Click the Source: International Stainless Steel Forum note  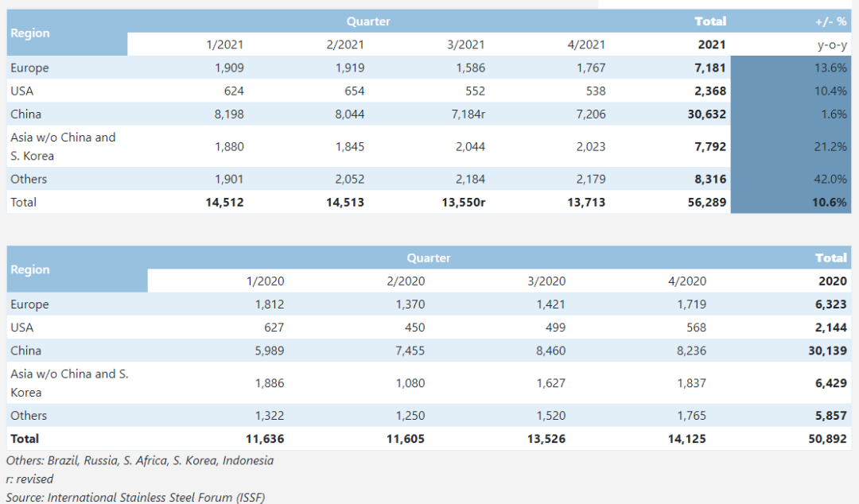click(135, 497)
